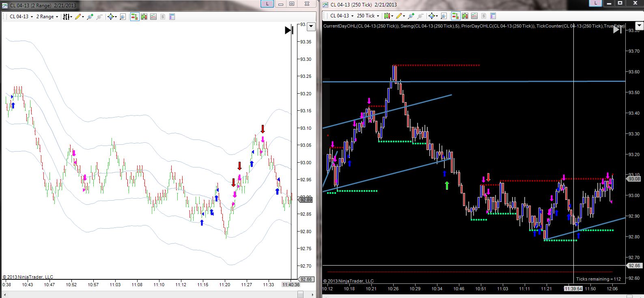Click the TickCounter indicator label

[581, 26]
